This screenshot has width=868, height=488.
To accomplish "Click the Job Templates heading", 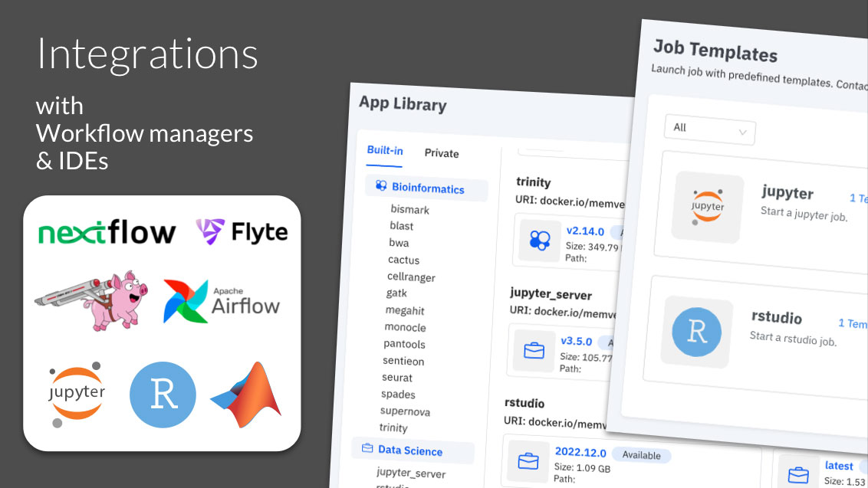I will coord(715,51).
